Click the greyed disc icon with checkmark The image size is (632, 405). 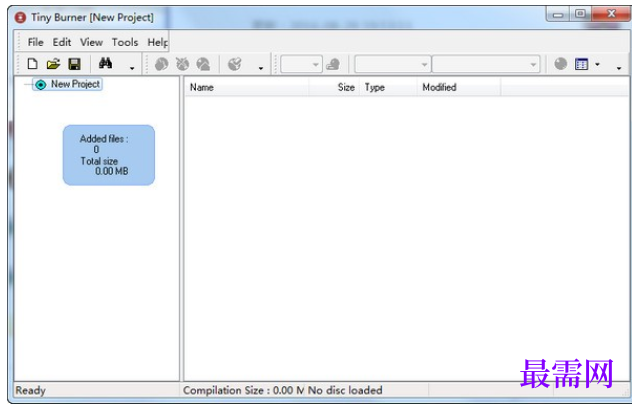click(x=235, y=64)
